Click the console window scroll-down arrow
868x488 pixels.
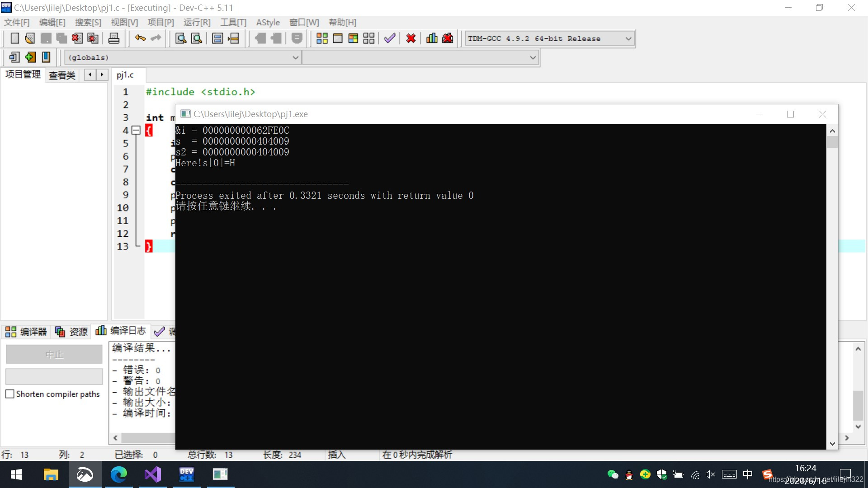(832, 444)
